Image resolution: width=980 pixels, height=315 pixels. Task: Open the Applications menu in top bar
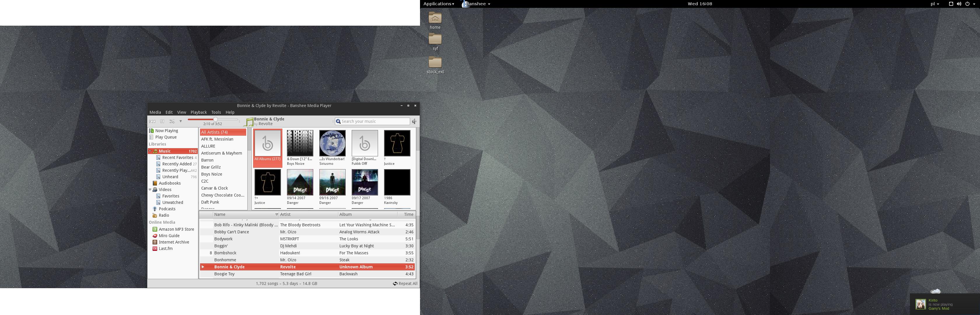[439, 4]
